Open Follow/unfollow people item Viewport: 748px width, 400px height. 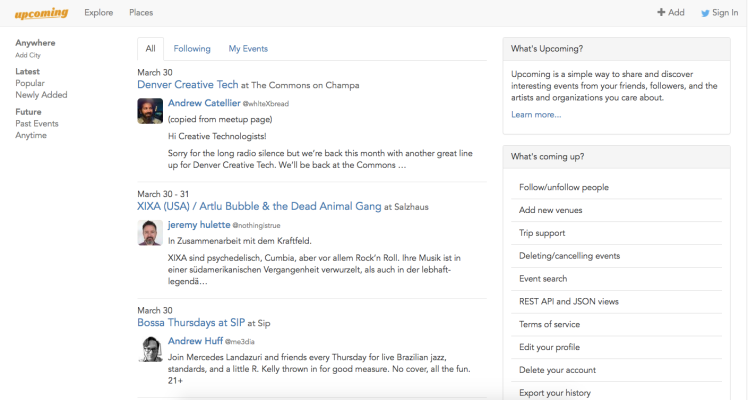(616, 187)
